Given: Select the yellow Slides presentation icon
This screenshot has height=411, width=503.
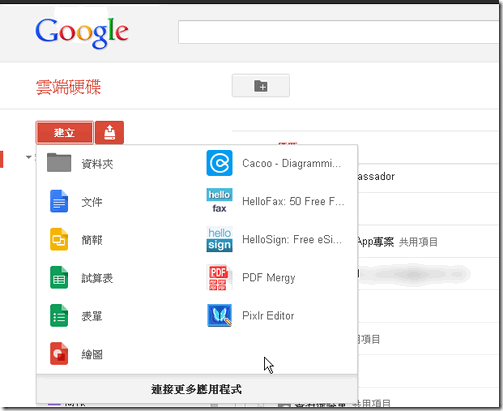Looking at the screenshot, I should pyautogui.click(x=59, y=239).
